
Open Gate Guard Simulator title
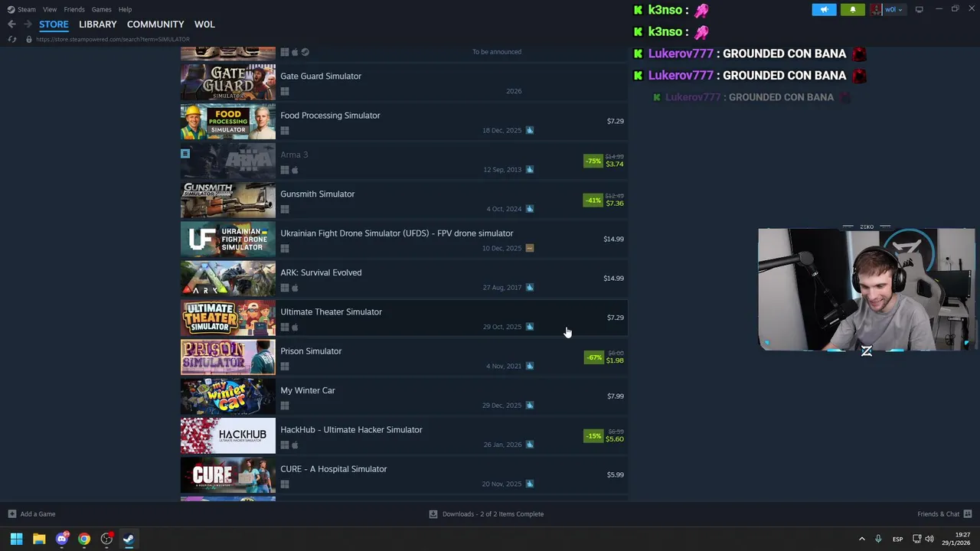coord(321,76)
